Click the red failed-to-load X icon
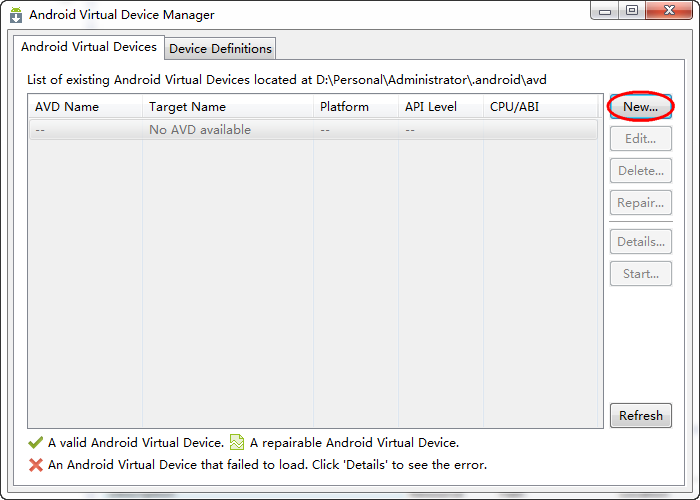 (x=36, y=465)
